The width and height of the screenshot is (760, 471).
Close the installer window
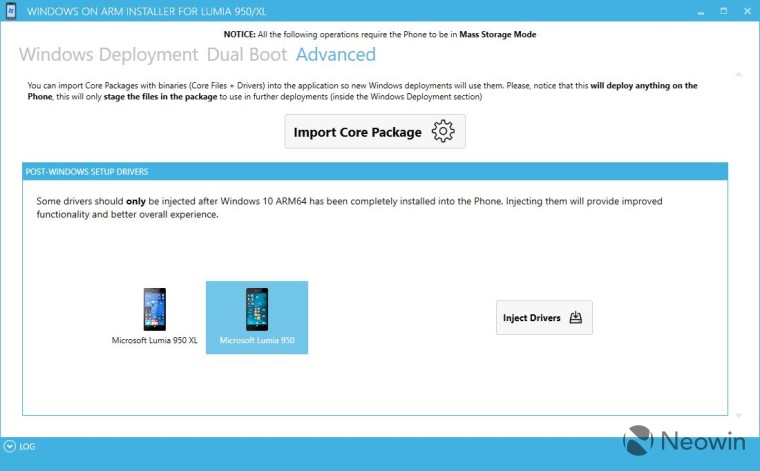pyautogui.click(x=747, y=11)
